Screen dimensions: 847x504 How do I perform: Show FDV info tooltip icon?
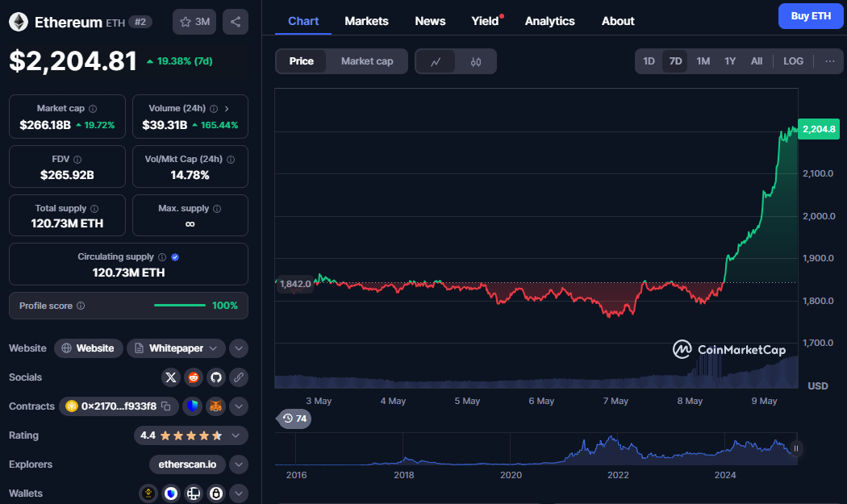[77, 160]
